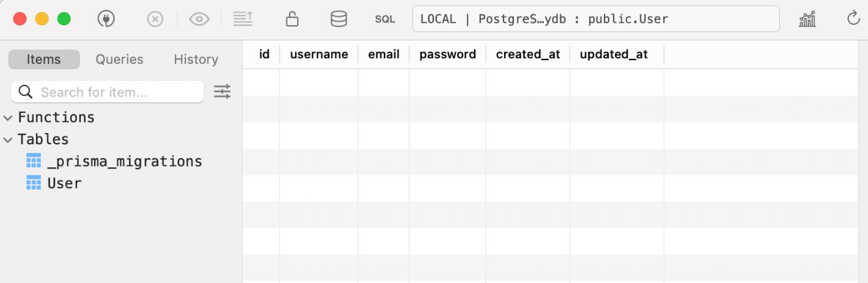Click the Functions label in sidebar

[x=56, y=117]
